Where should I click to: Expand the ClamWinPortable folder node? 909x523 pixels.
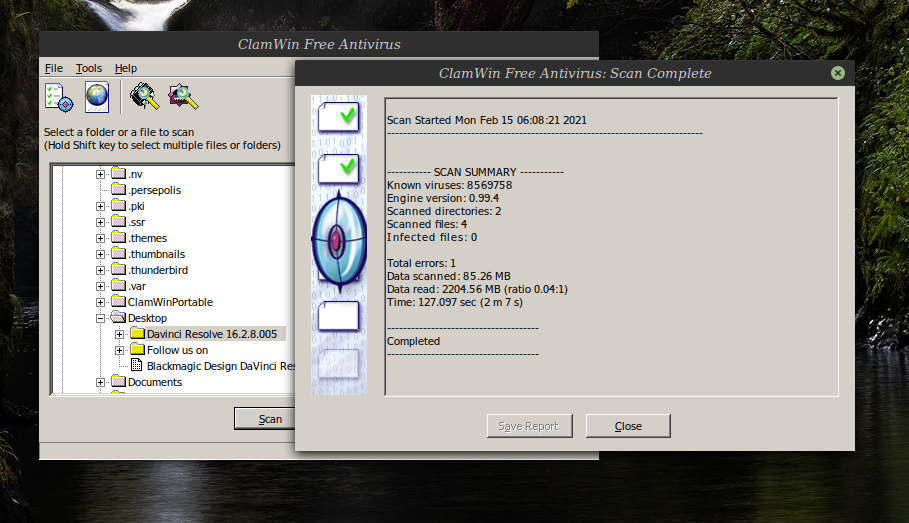pyautogui.click(x=100, y=302)
